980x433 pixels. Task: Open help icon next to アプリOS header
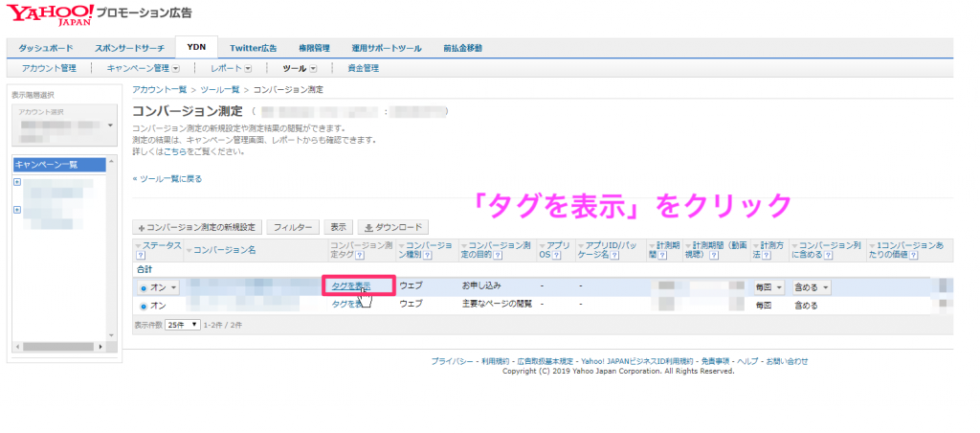point(556,255)
